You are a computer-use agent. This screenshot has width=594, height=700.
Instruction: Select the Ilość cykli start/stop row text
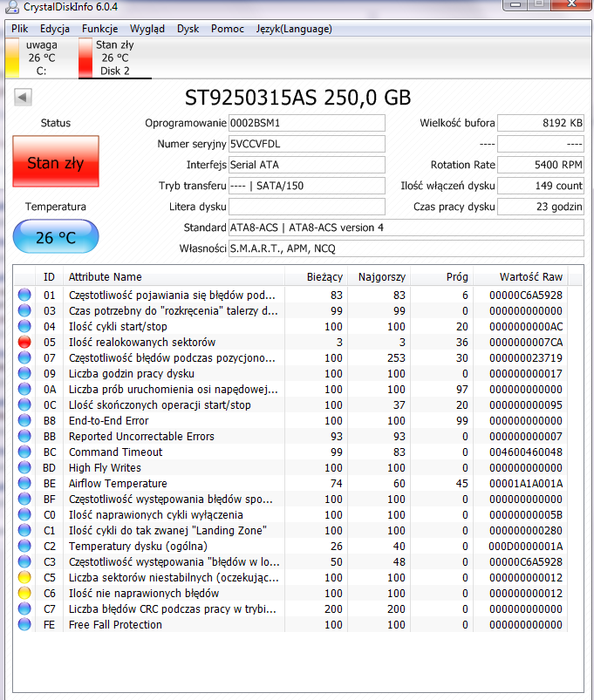click(118, 326)
